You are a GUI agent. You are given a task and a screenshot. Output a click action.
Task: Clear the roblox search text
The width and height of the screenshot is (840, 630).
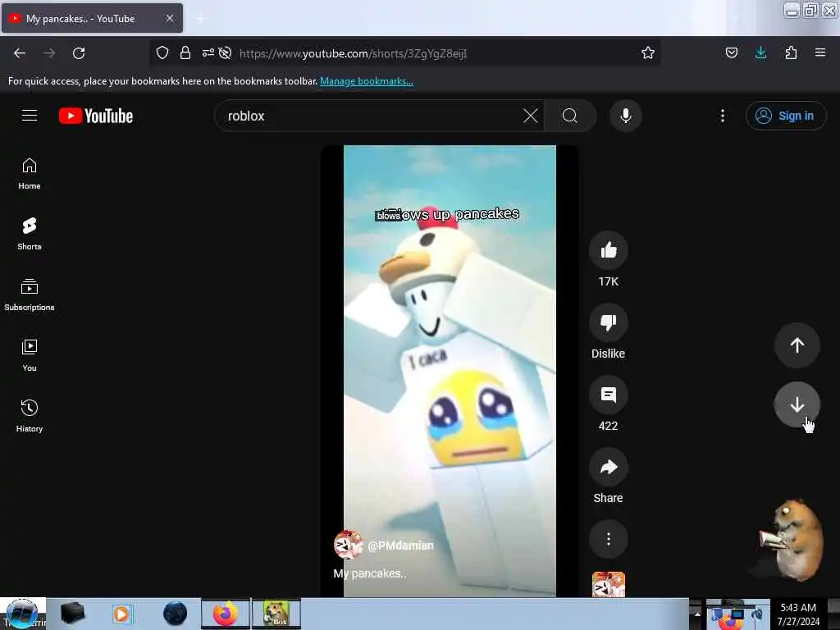coord(531,116)
